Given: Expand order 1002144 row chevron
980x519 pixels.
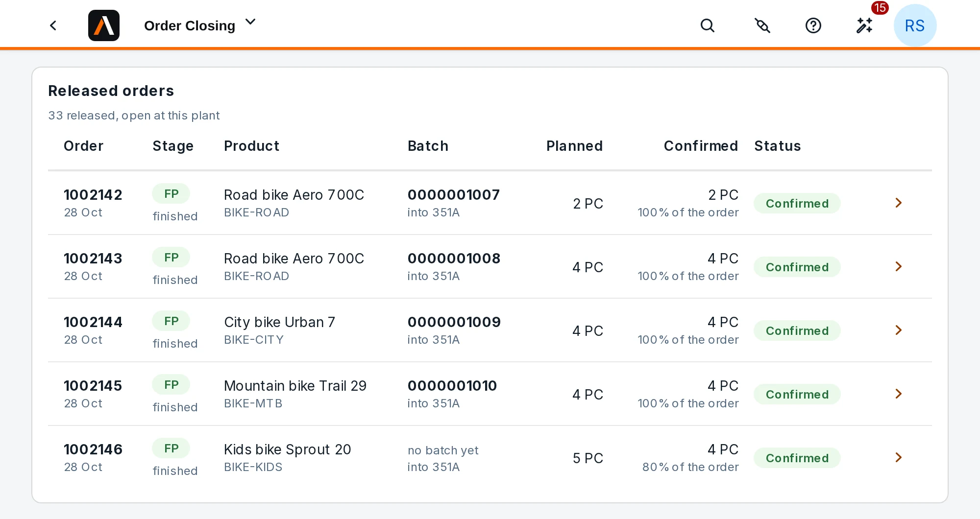Looking at the screenshot, I should coord(898,330).
